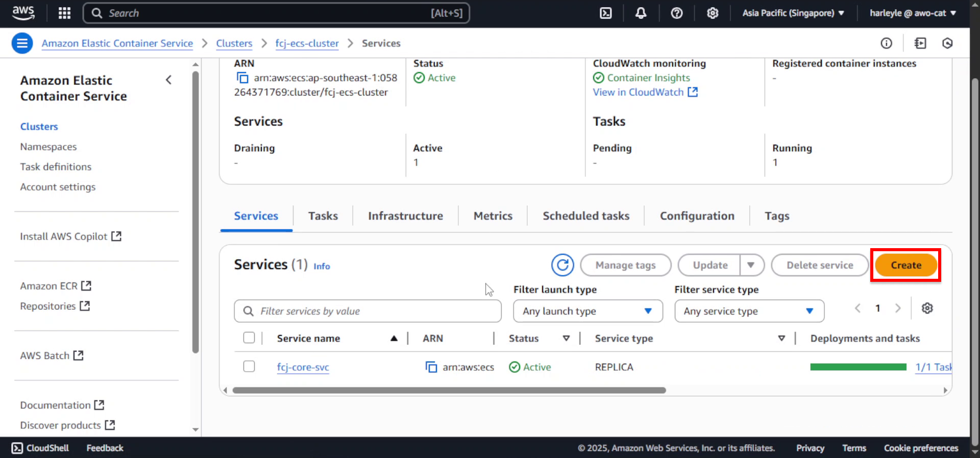Go to the AWS console home logo
The height and width of the screenshot is (458, 980).
click(x=23, y=13)
